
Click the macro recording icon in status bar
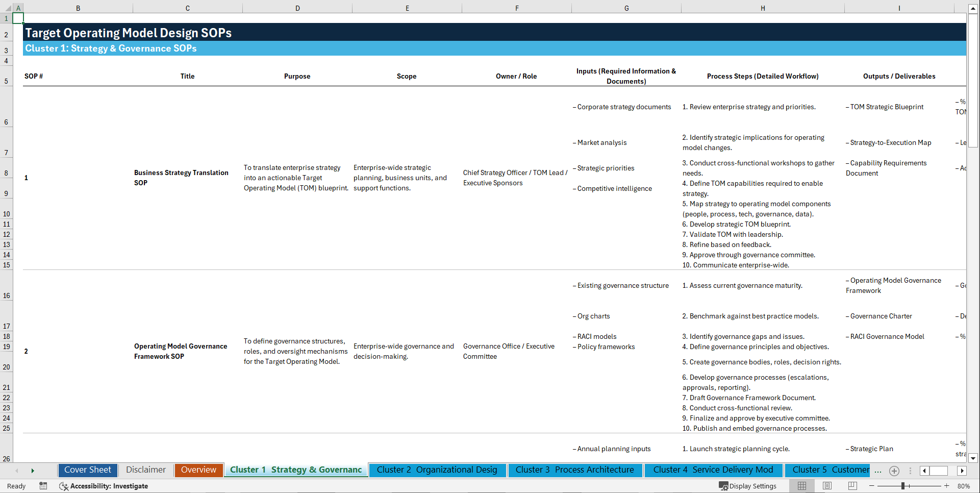43,486
